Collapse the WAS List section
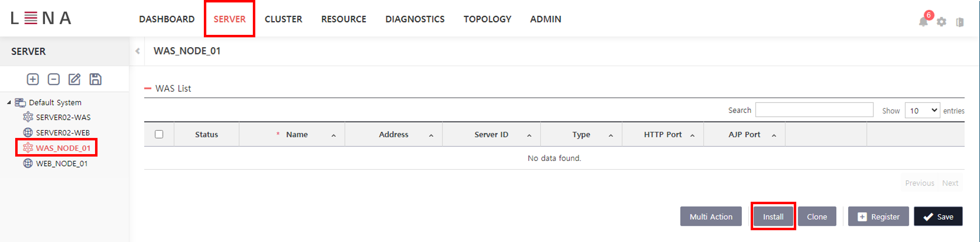This screenshot has width=980, height=242. (148, 88)
